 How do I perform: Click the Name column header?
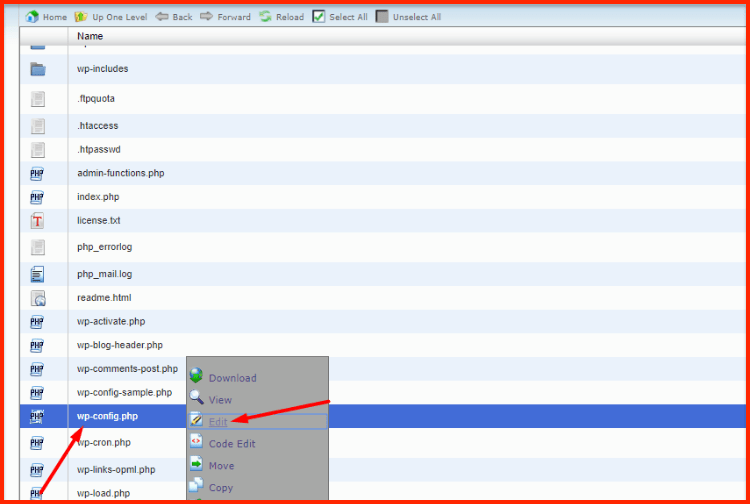pyautogui.click(x=89, y=37)
